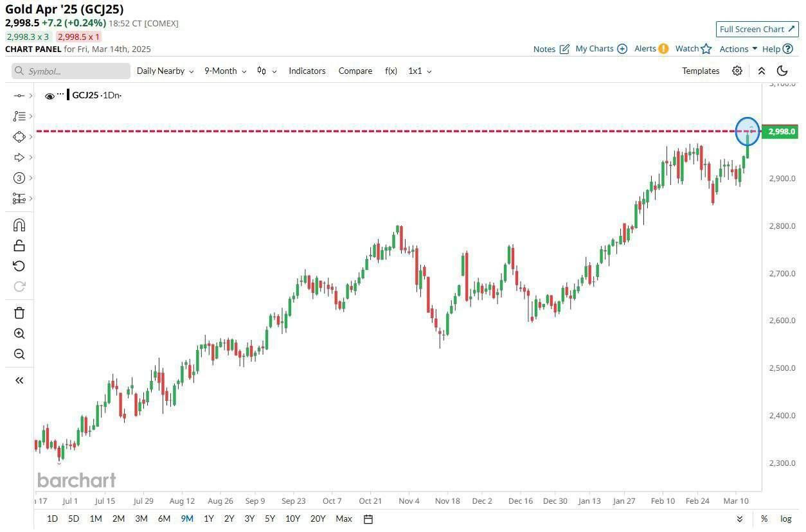Screen dimensions: 806x532
Task: Click the undo arrow icon
Action: pyautogui.click(x=19, y=266)
